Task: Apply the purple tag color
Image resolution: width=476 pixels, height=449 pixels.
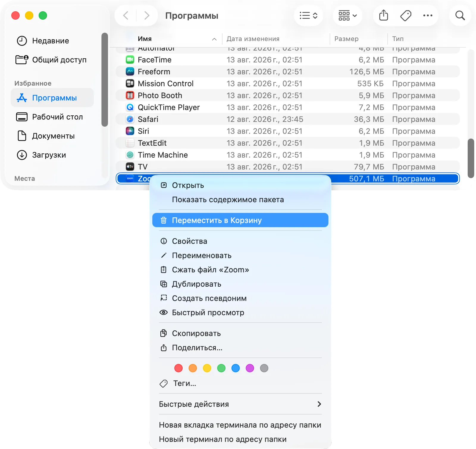Action: 250,368
